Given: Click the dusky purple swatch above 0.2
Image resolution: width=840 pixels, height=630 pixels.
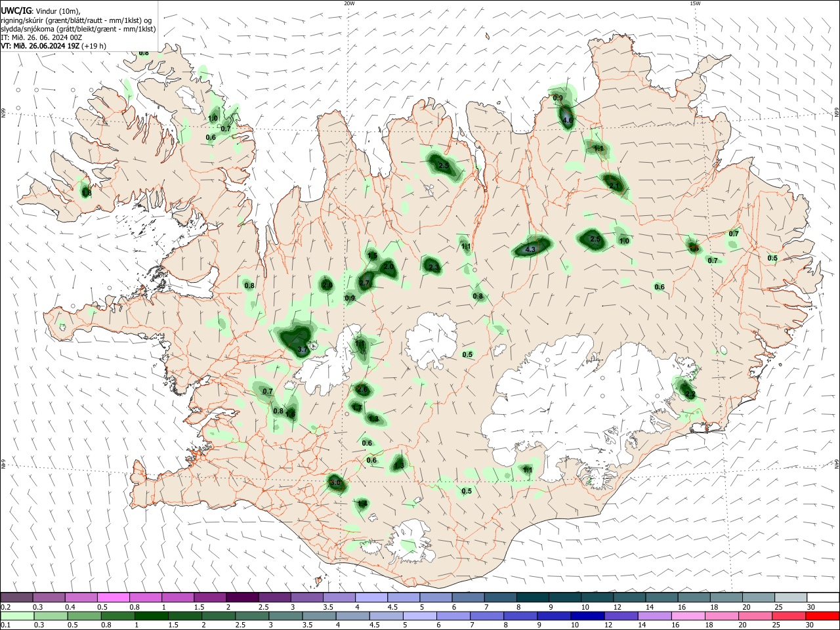Looking at the screenshot, I should [x=17, y=597].
